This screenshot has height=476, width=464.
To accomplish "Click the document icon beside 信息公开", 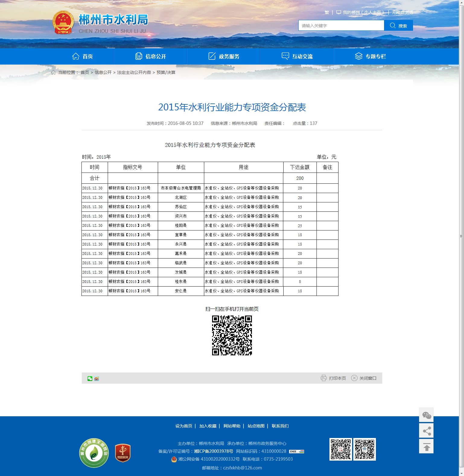I will [139, 56].
